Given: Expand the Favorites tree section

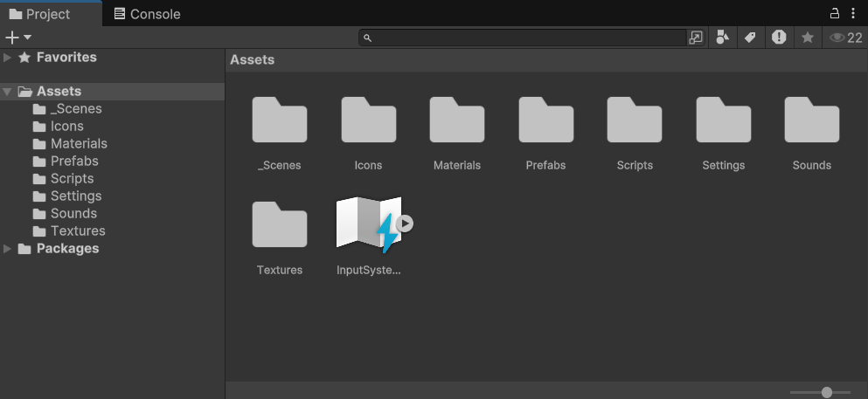Looking at the screenshot, I should pos(7,58).
